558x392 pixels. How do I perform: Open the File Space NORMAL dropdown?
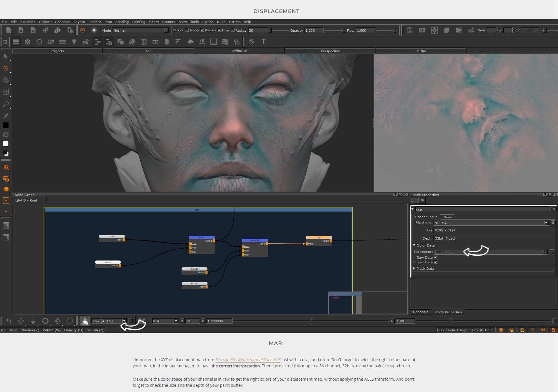click(491, 223)
